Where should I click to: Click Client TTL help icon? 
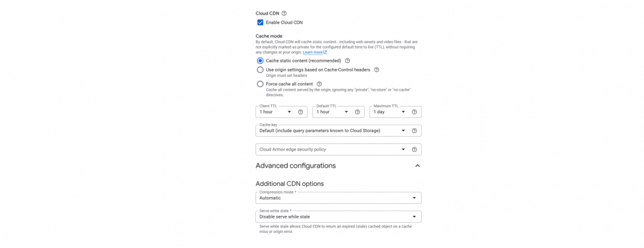pyautogui.click(x=300, y=112)
